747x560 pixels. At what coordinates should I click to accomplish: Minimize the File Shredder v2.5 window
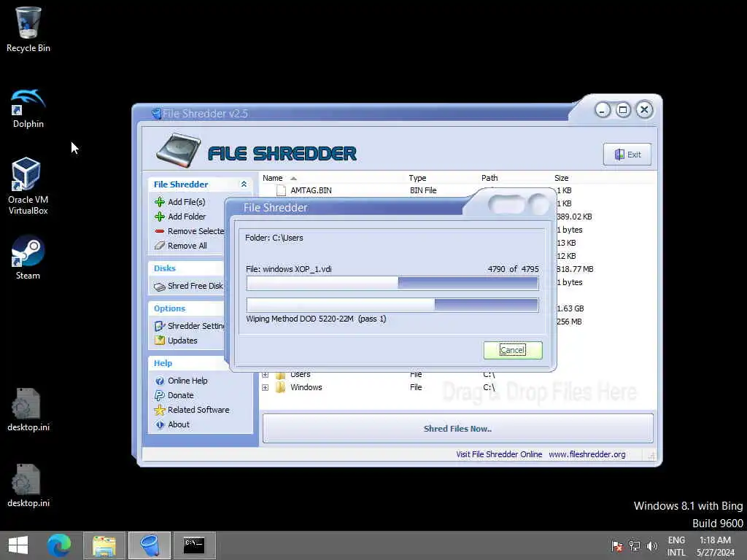603,111
